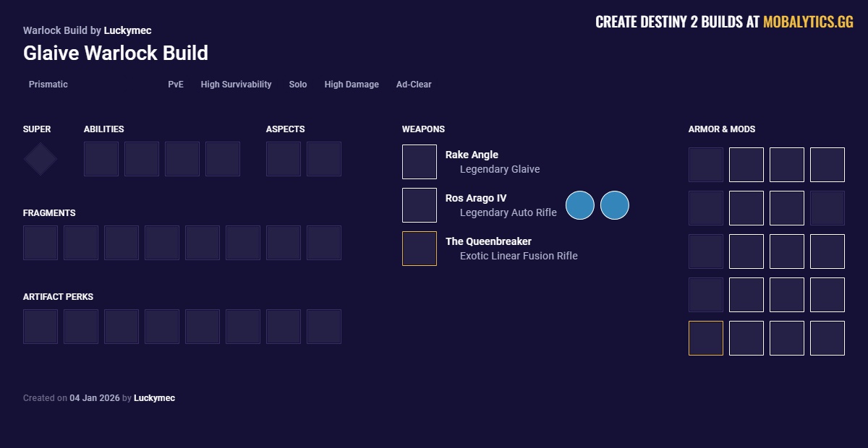Click the Glaive Warlock Build title
This screenshot has width=868, height=448.
pyautogui.click(x=116, y=53)
